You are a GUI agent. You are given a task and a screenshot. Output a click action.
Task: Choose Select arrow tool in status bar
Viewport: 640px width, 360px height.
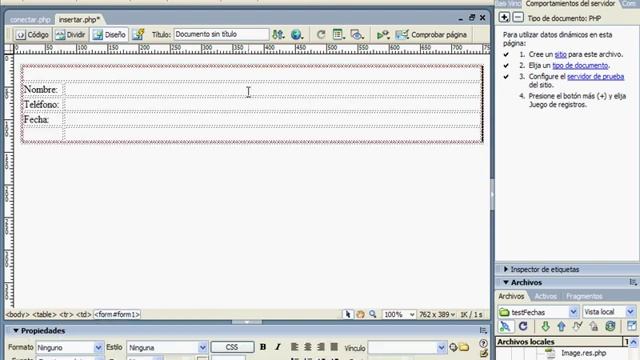point(347,314)
